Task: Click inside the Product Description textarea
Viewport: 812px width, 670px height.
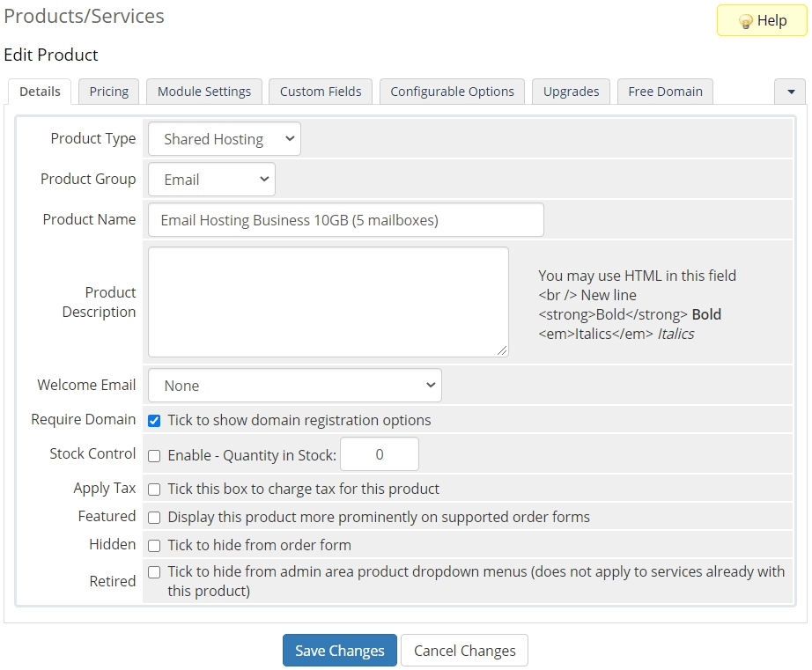Action: point(328,302)
